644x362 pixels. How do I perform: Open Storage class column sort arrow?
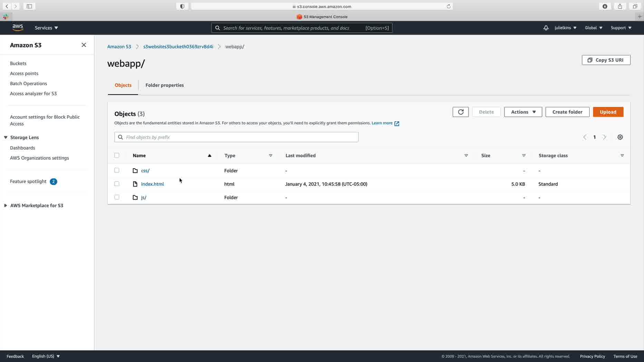[622, 155]
